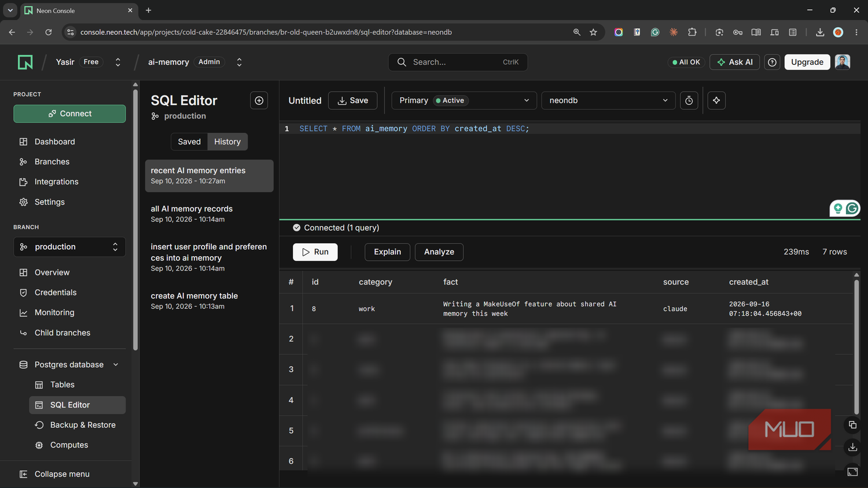Click the left sidebar scrollbar
The width and height of the screenshot is (868, 488).
(x=135, y=220)
